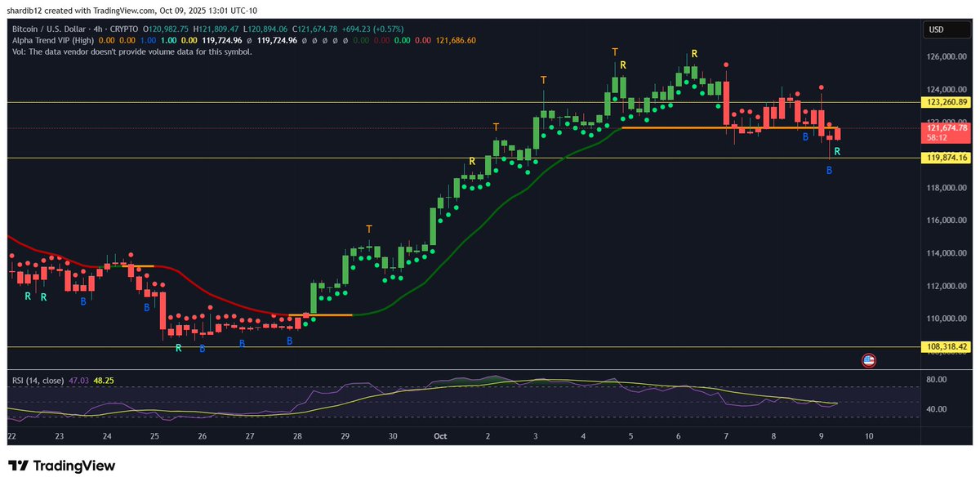The width and height of the screenshot is (980, 486).
Task: Click the 110,000.00 price axis label
Action: pyautogui.click(x=947, y=319)
